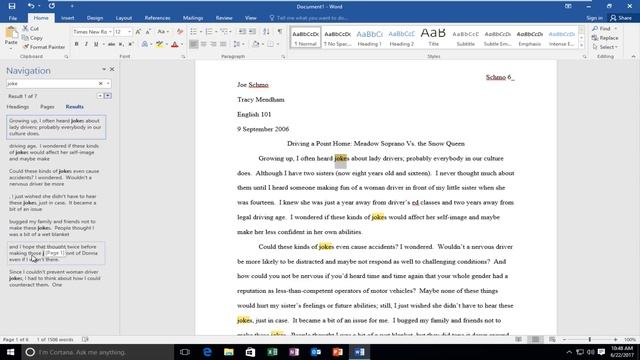Apply strikethrough formatting
640x360 pixels.
point(111,44)
